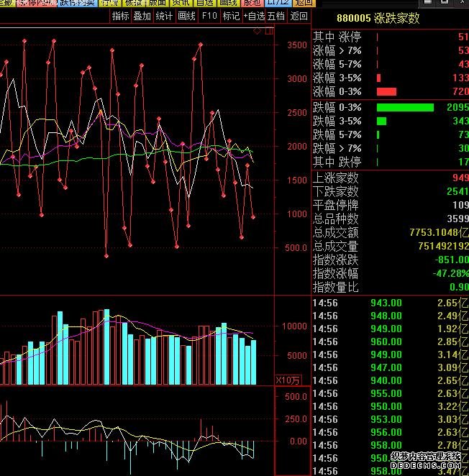Click the X10万 volume unit label
The height and width of the screenshot is (476, 469).
tap(288, 380)
